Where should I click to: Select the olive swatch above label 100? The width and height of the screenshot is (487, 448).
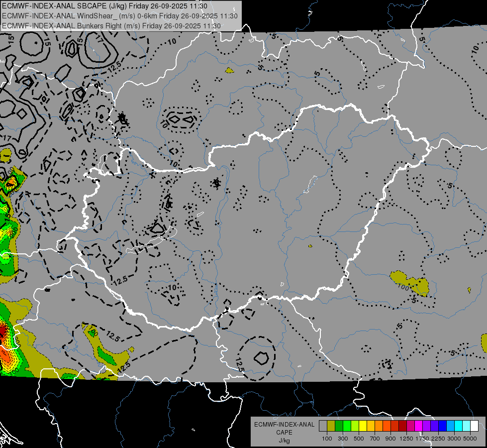pyautogui.click(x=331, y=426)
